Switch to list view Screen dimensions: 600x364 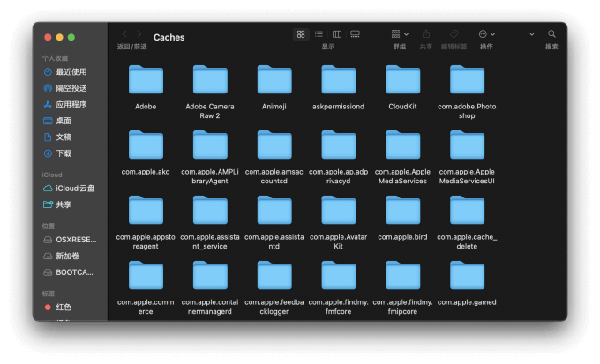point(319,34)
